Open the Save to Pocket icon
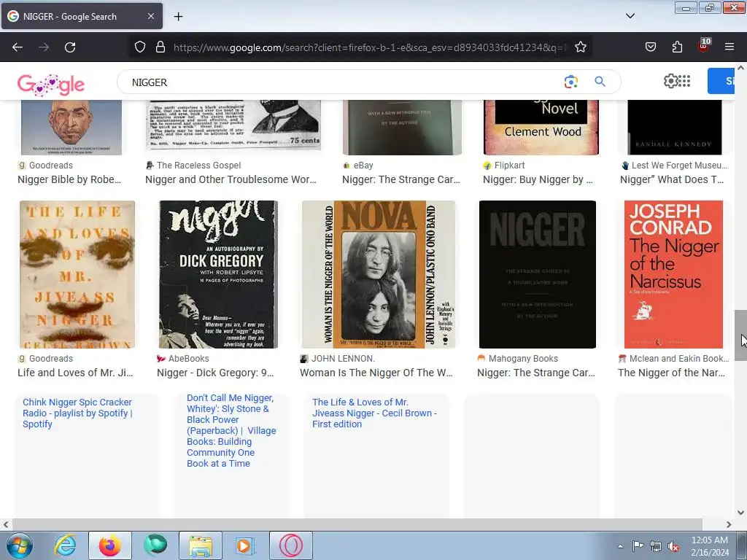 (650, 47)
